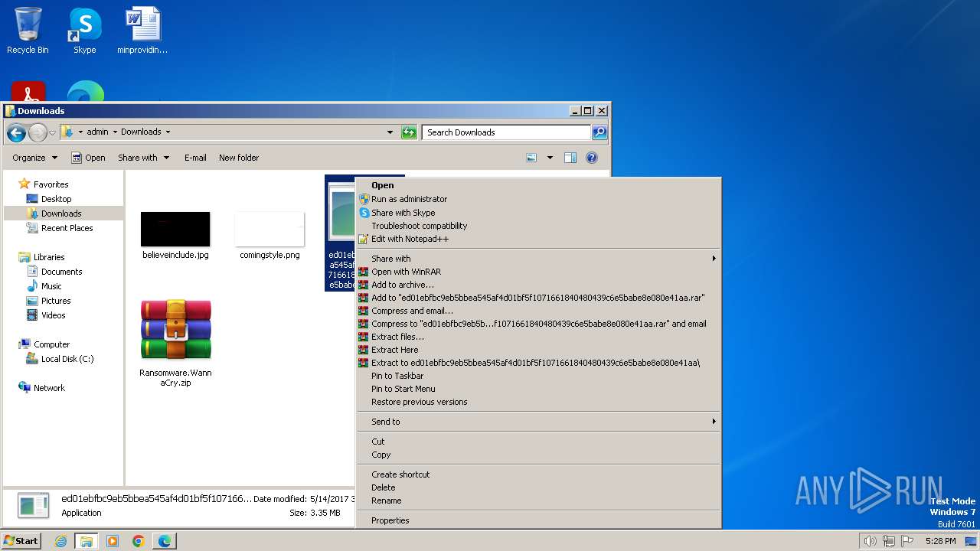Click the Start button

click(21, 541)
